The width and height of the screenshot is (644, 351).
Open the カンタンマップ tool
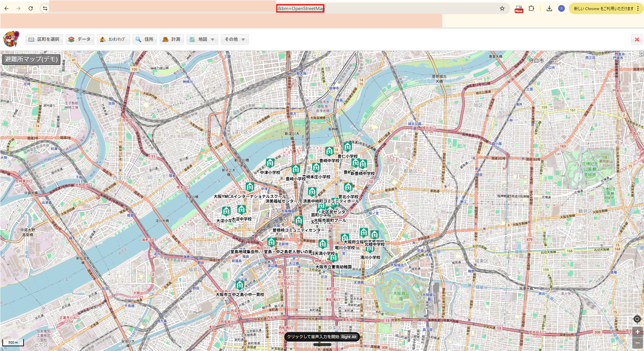coord(113,39)
